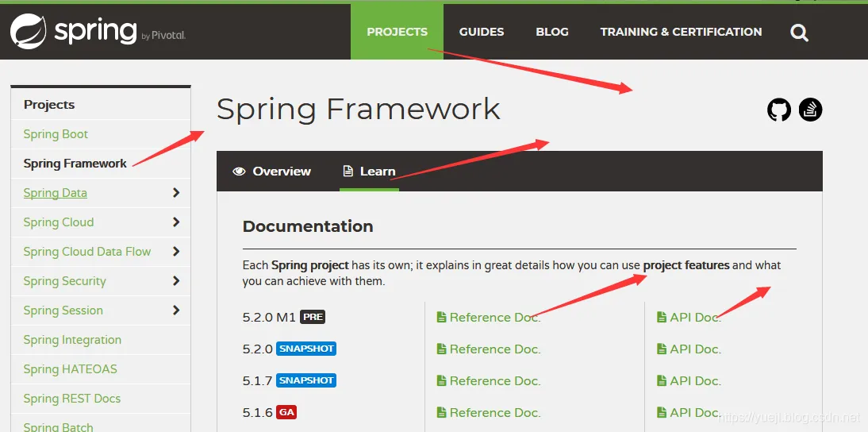Viewport: 868px width, 432px height.
Task: Go to the BLOG navigation item
Action: click(552, 32)
